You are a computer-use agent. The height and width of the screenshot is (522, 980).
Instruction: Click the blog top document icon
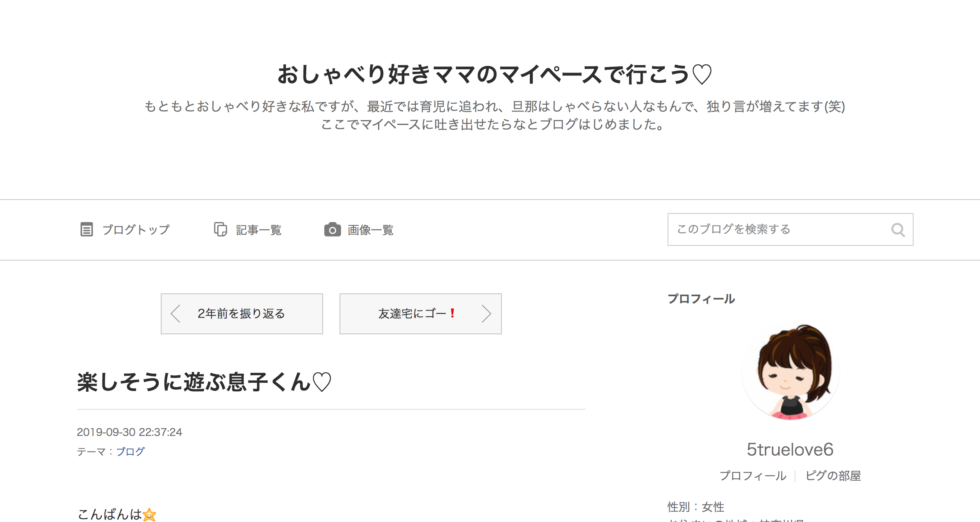87,229
